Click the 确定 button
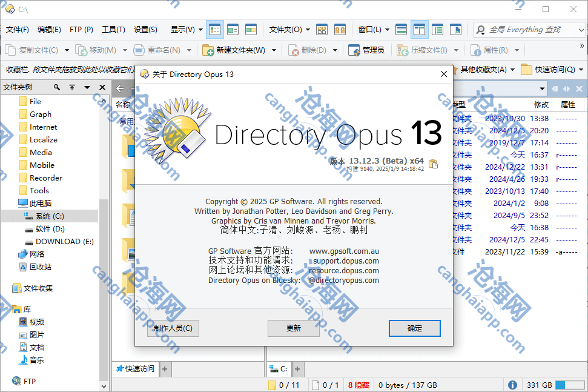This screenshot has width=588, height=392. click(414, 328)
